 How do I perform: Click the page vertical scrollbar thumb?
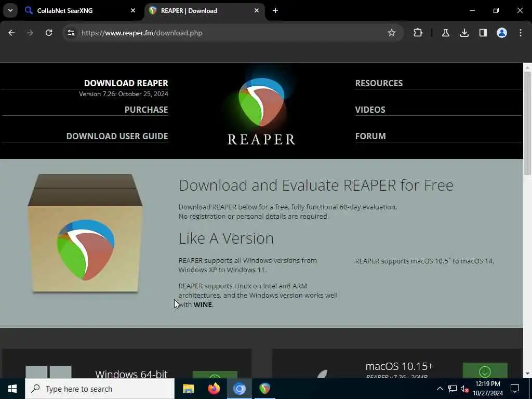tap(527, 123)
